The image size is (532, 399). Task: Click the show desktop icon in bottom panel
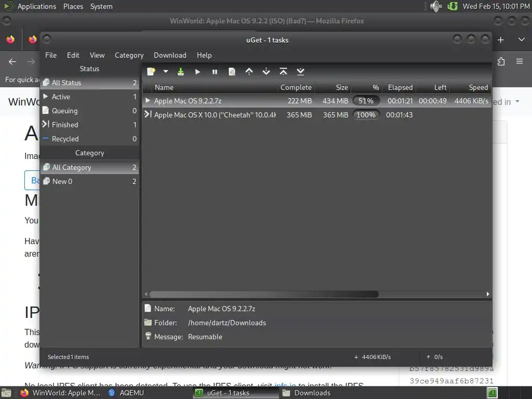(6, 393)
